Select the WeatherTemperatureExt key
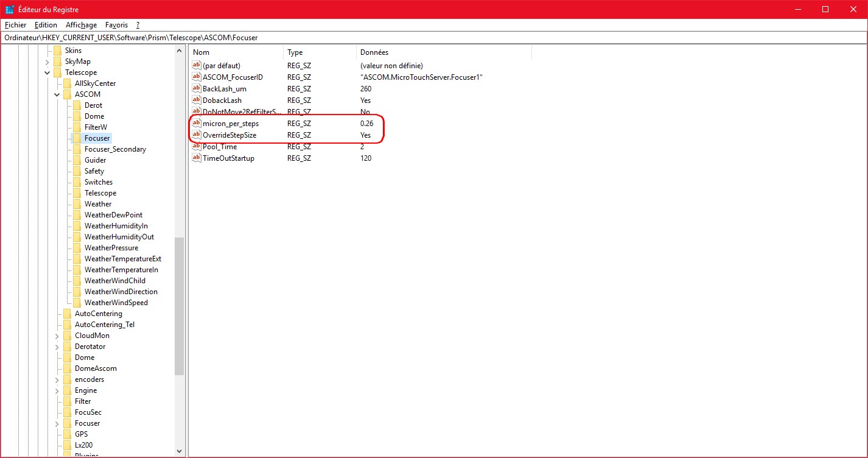This screenshot has width=868, height=458. (122, 259)
